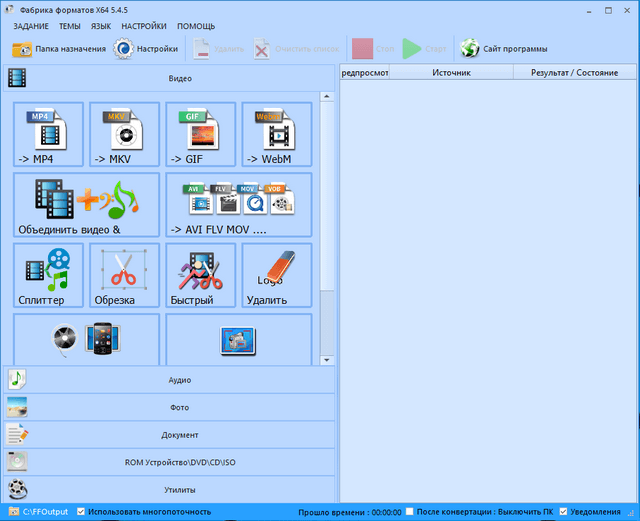Open the Быстрый quick trim tool
This screenshot has width=640, height=521.
(200, 275)
